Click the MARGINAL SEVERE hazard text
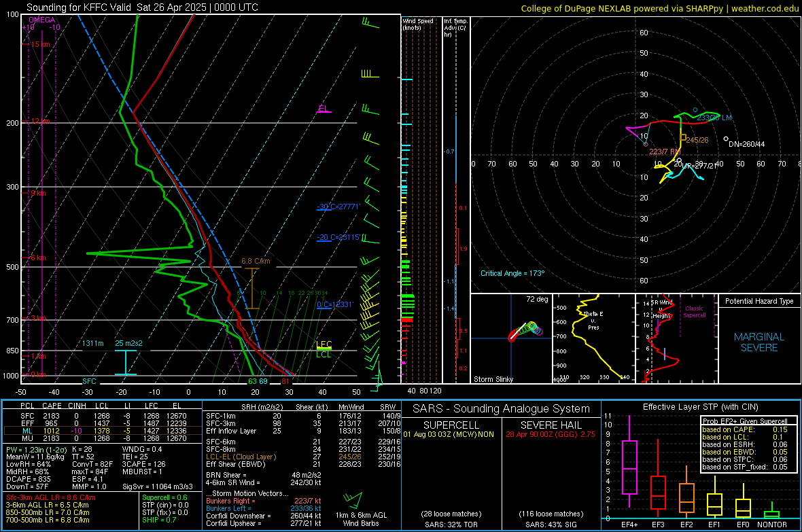The image size is (802, 532). (x=759, y=342)
